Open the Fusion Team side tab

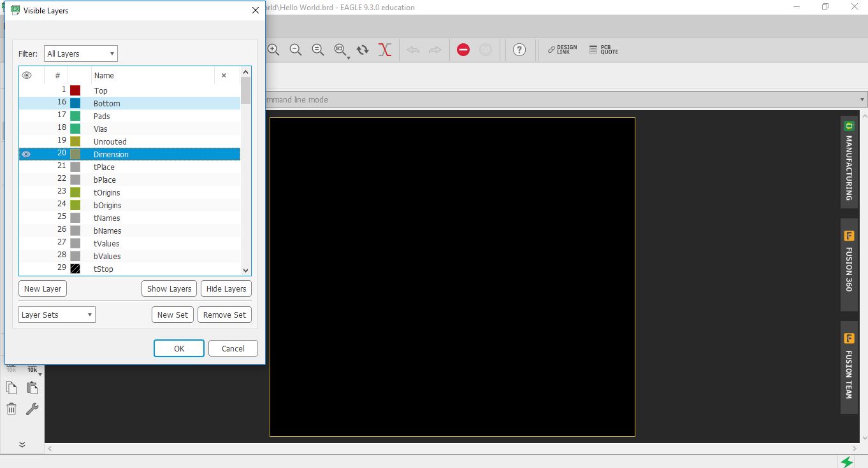849,367
